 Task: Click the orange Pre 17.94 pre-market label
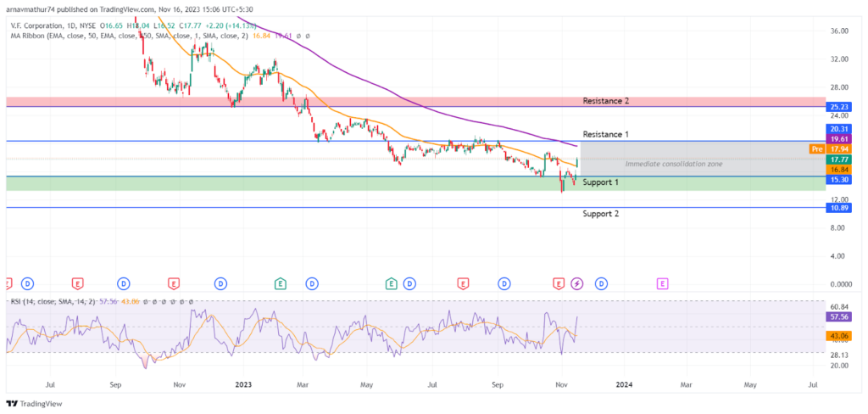pyautogui.click(x=829, y=149)
